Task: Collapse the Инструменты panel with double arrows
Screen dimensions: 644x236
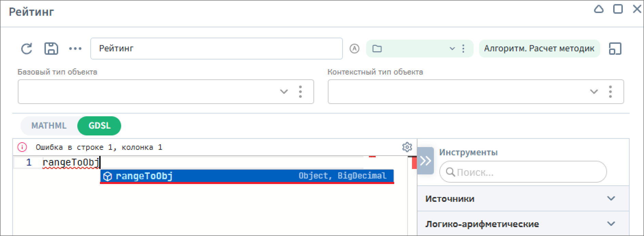Action: click(425, 161)
